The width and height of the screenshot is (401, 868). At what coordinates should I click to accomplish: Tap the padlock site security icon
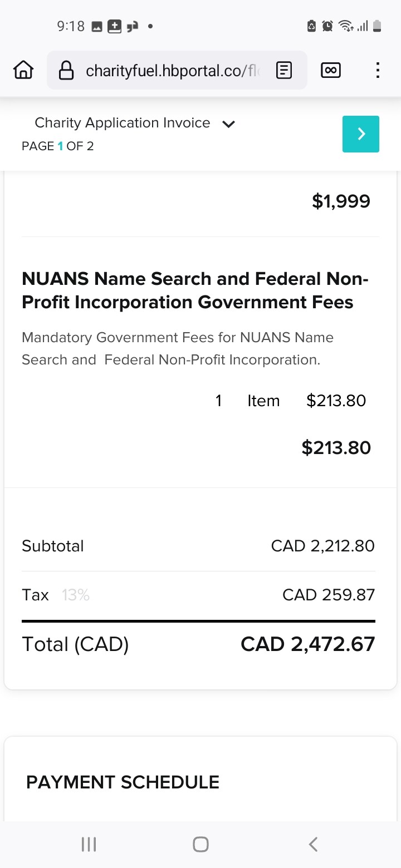point(66,71)
